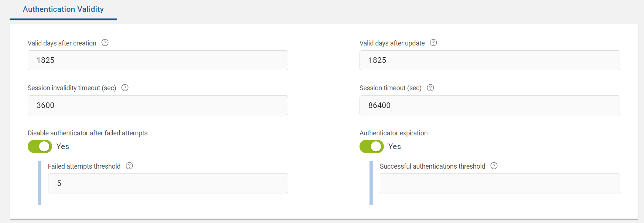Click help icon for Valid days after creation
This screenshot has width=644, height=223.
tap(105, 43)
